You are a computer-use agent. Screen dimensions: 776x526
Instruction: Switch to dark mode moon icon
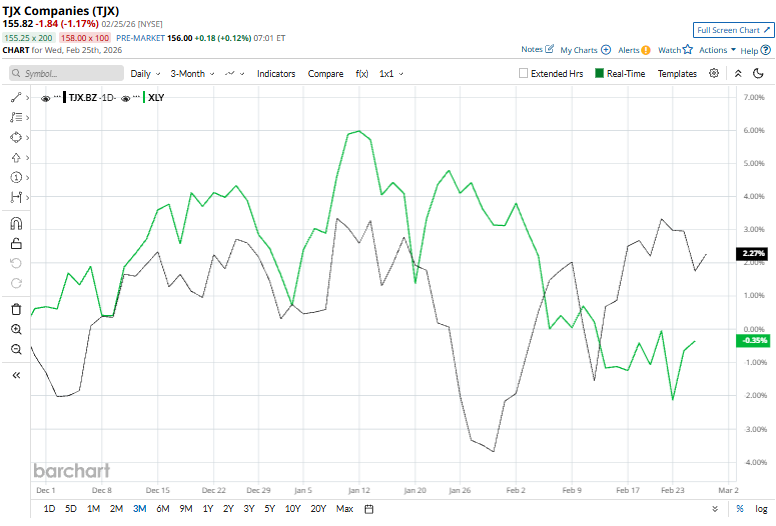tap(758, 73)
